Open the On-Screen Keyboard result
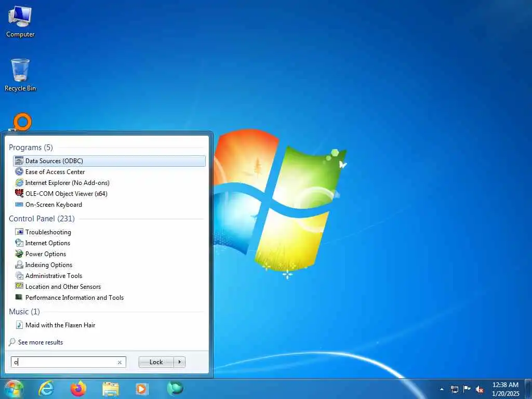Viewport: 532px width, 399px height. (x=109, y=205)
